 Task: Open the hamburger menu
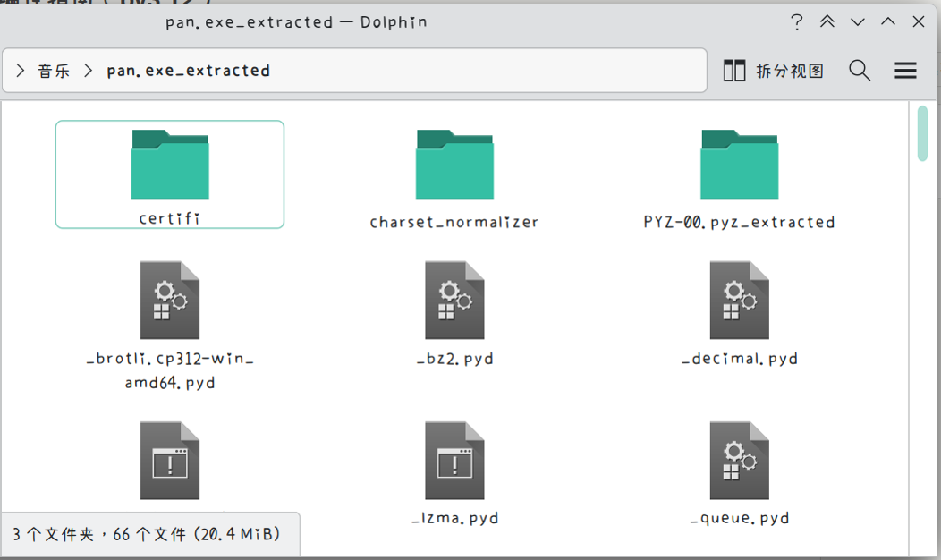coord(905,71)
